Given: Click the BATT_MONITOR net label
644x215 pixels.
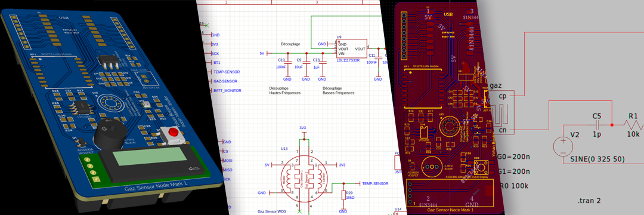Looking at the screenshot, I should (227, 90).
